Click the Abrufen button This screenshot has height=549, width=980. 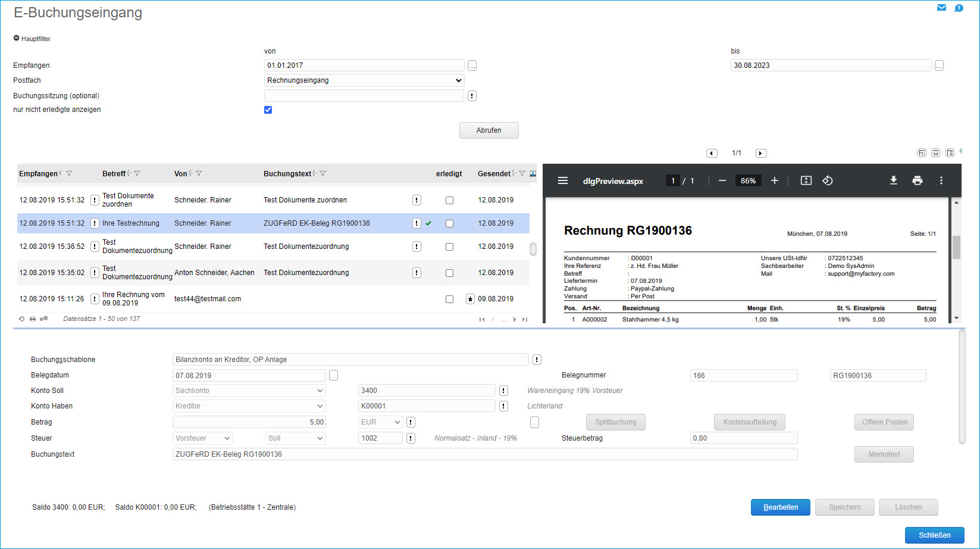click(x=489, y=130)
